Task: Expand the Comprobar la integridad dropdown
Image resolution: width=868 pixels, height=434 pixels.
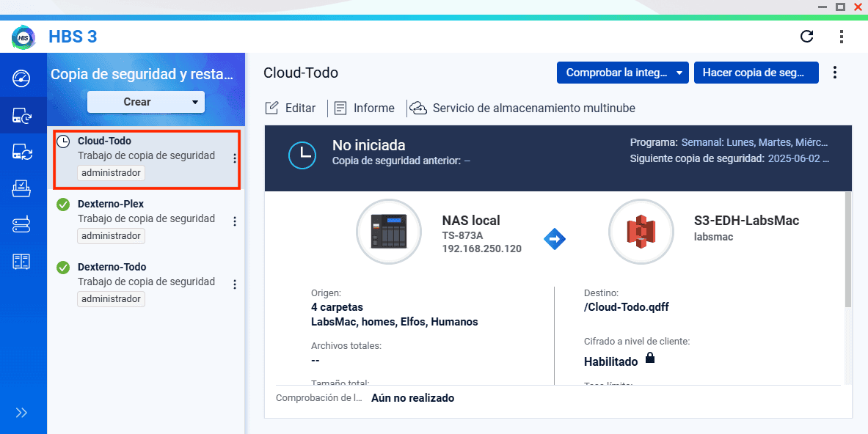Action: (679, 73)
